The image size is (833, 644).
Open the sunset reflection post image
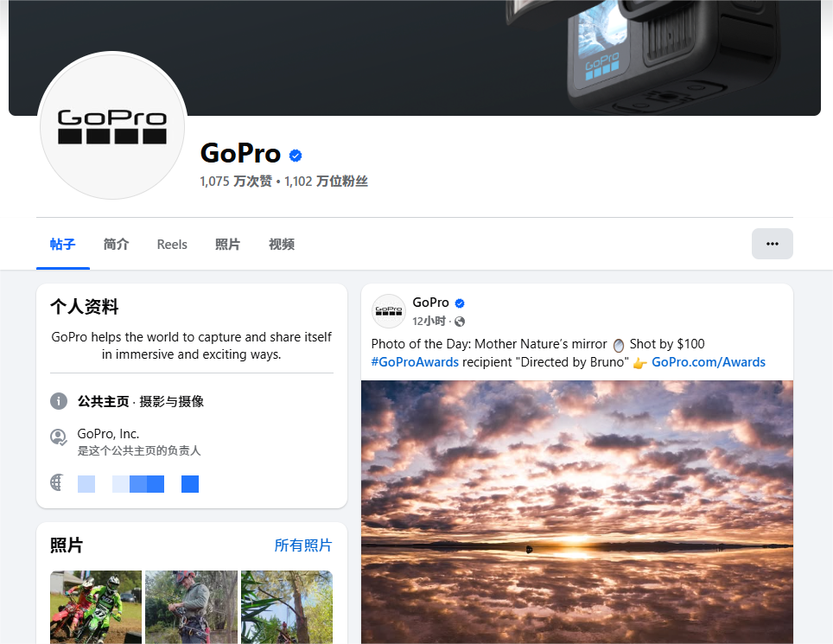click(576, 512)
